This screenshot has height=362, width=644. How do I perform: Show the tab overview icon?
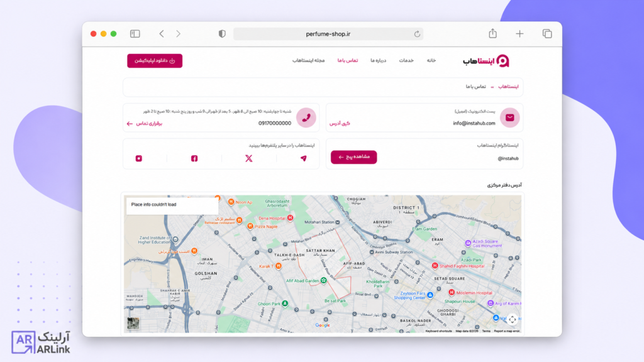[547, 34]
